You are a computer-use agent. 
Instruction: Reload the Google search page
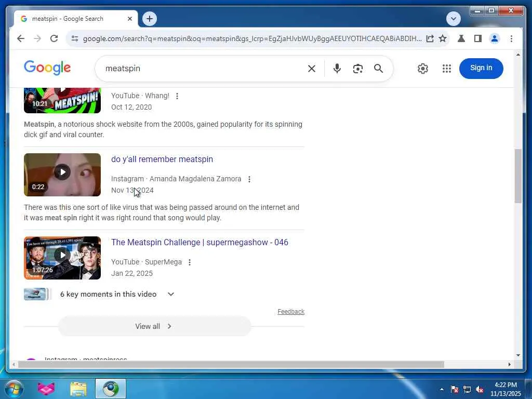[54, 38]
